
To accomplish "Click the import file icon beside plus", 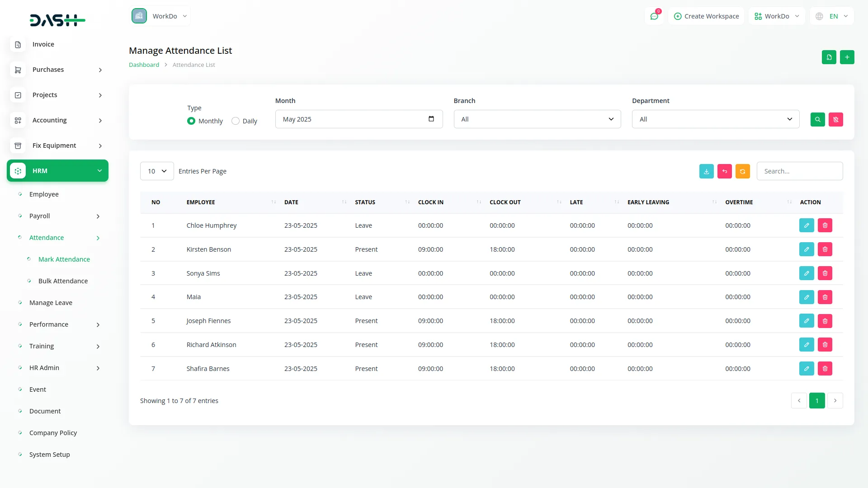I will click(829, 57).
